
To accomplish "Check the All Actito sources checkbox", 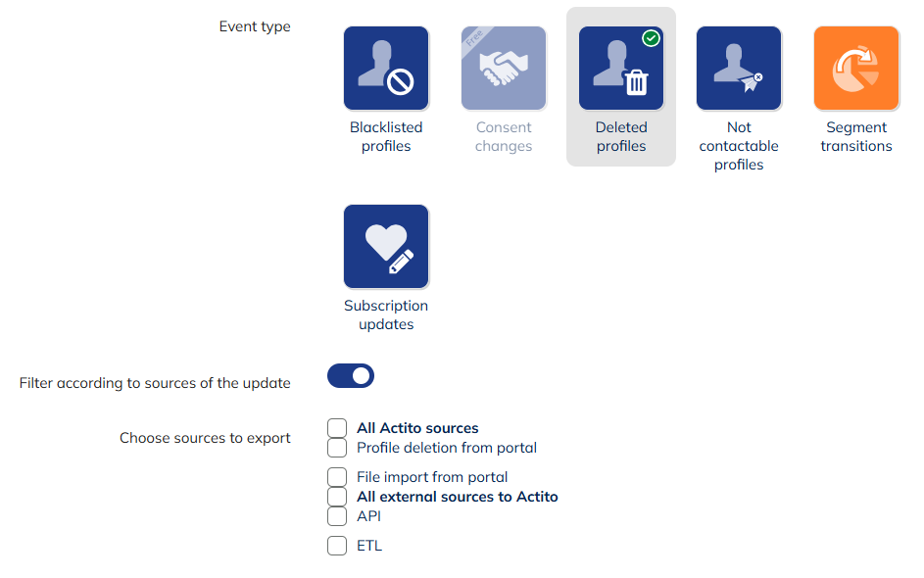I will [337, 428].
